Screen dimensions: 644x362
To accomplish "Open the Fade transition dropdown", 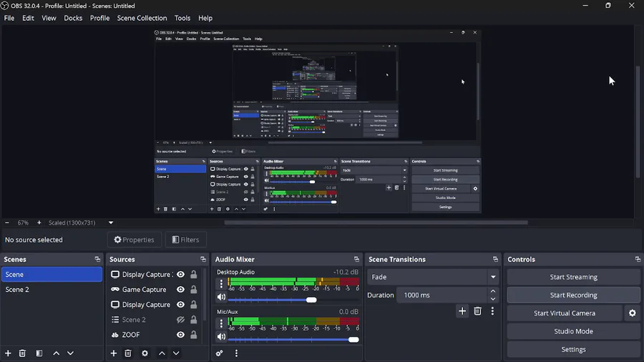I will (x=432, y=277).
